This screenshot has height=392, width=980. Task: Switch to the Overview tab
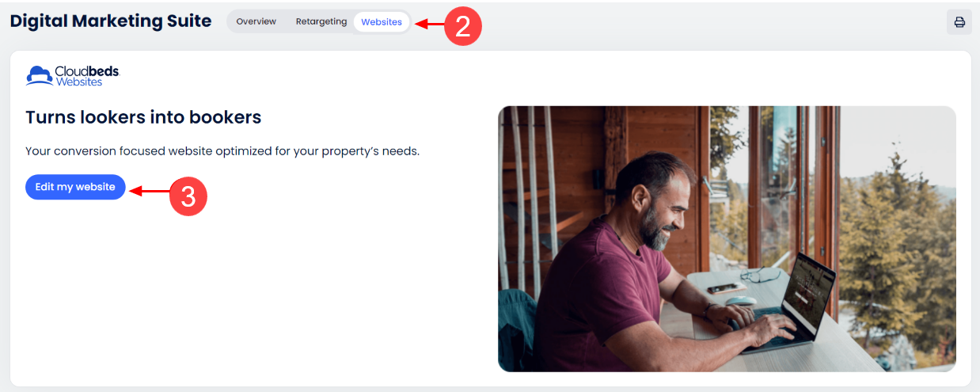(256, 21)
